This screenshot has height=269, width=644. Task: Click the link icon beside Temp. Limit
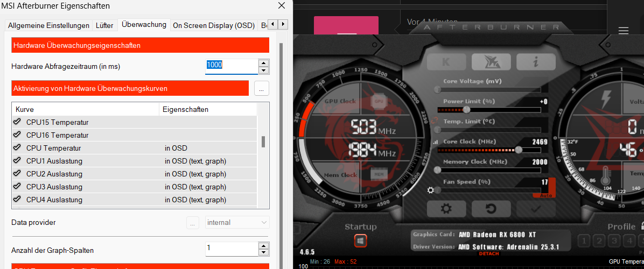click(x=436, y=121)
